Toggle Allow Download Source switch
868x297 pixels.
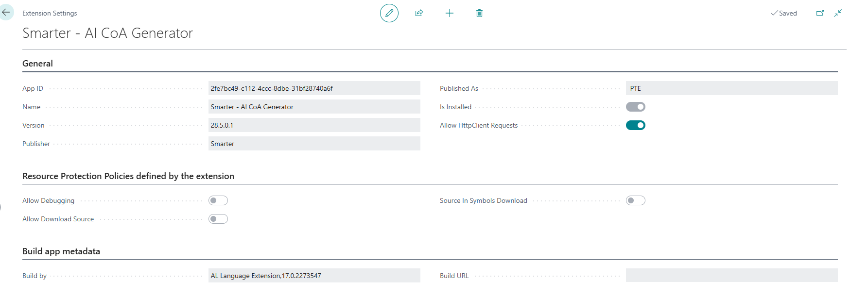218,219
